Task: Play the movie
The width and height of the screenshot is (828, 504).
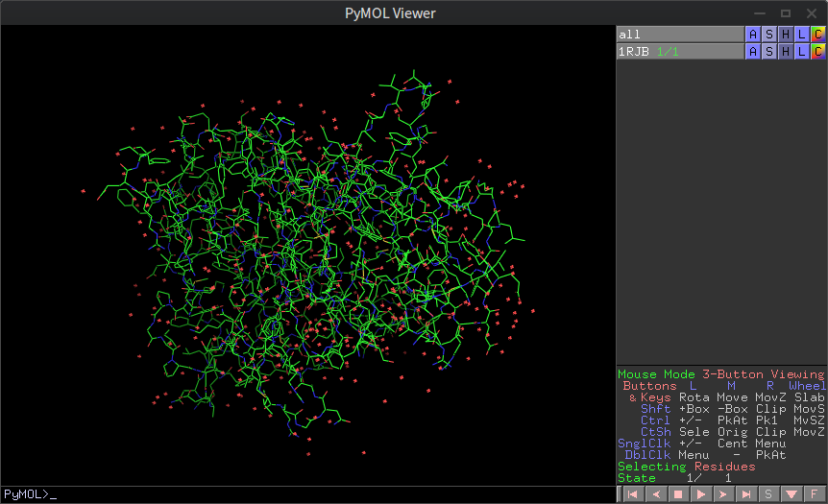Action: point(700,494)
